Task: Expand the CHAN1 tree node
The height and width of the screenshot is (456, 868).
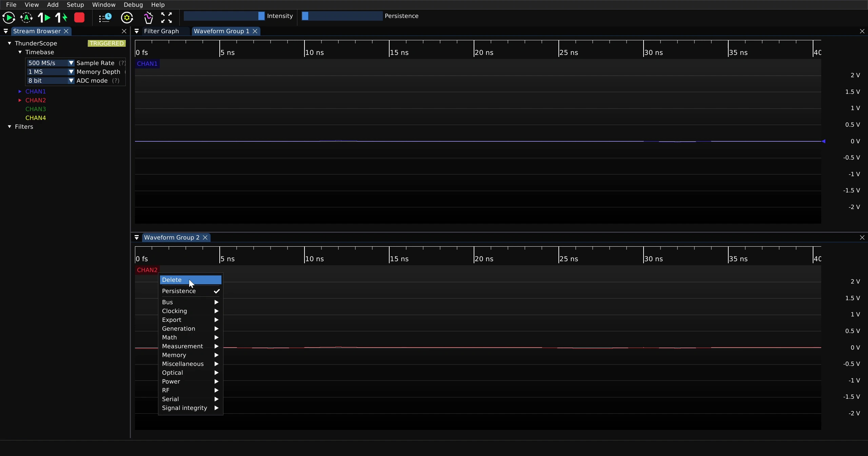Action: click(20, 91)
